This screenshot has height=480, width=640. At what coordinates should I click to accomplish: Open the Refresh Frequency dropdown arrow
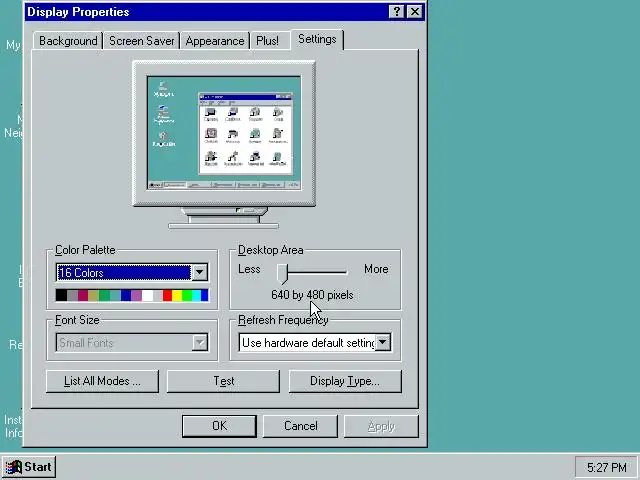click(382, 342)
